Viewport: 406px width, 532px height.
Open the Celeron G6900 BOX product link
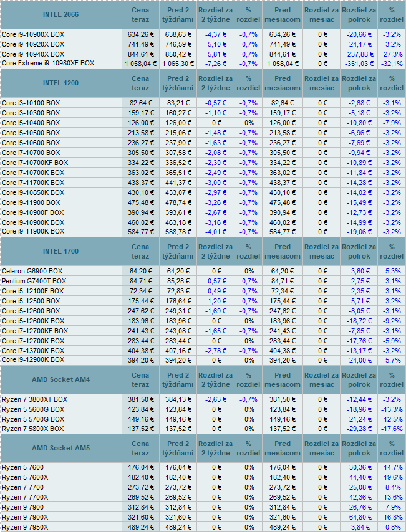(x=32, y=272)
